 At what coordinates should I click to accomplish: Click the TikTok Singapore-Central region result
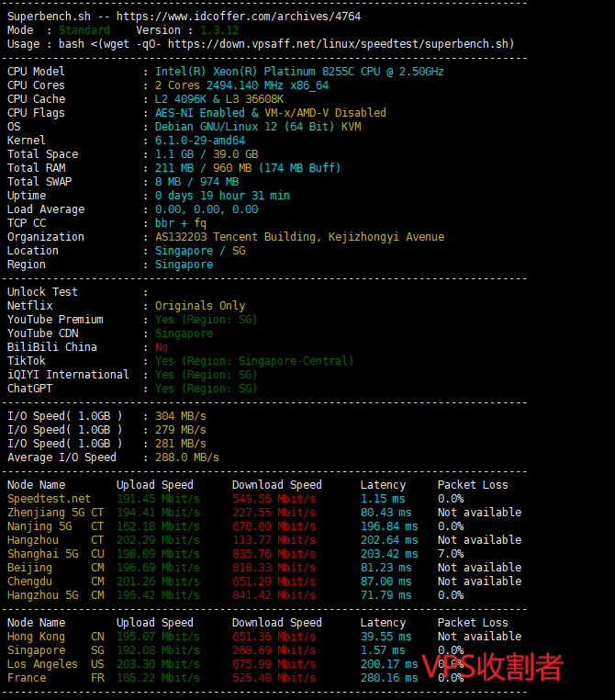click(254, 361)
